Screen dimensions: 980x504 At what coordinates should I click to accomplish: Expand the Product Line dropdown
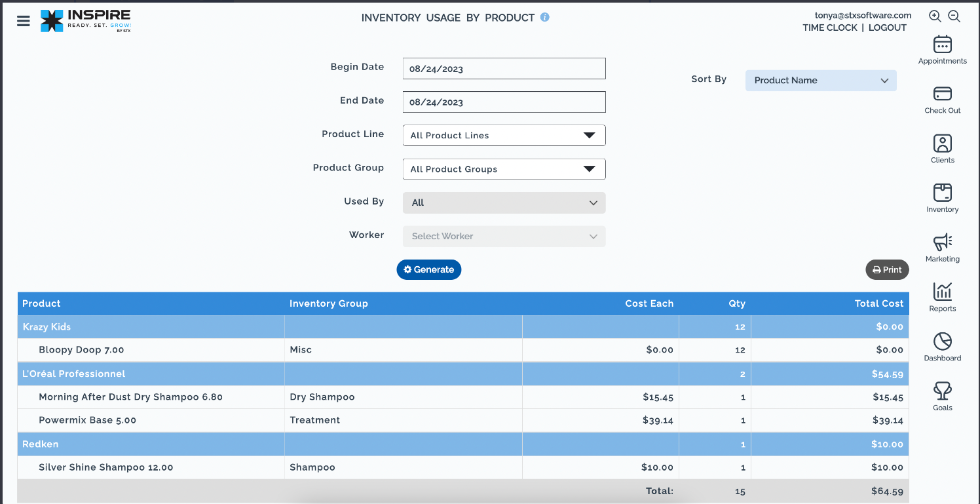(x=504, y=136)
